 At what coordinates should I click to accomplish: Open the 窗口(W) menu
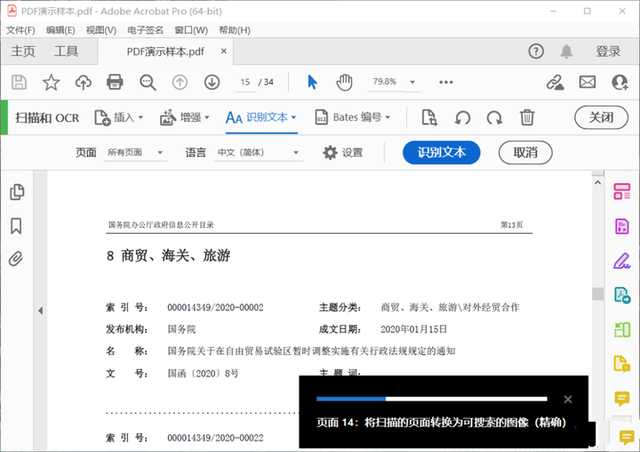click(x=191, y=30)
